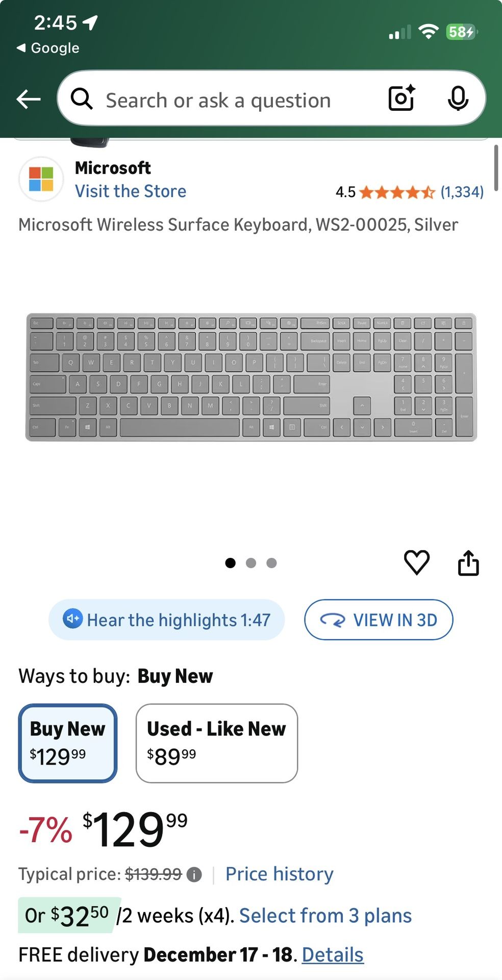Open Select from 3 plans options

pos(325,916)
